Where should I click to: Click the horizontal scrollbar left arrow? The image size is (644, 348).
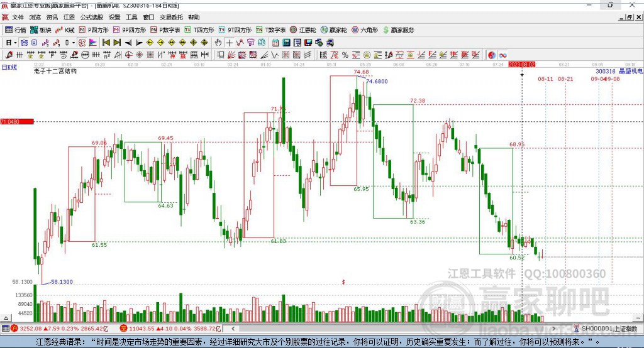point(233,329)
